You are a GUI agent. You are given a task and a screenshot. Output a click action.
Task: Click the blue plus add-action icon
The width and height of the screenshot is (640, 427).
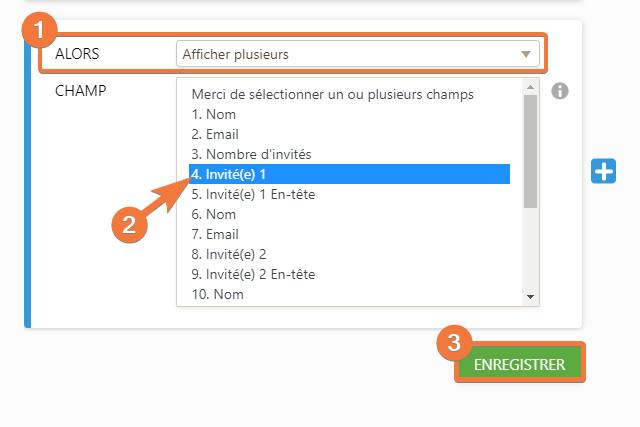[x=604, y=171]
